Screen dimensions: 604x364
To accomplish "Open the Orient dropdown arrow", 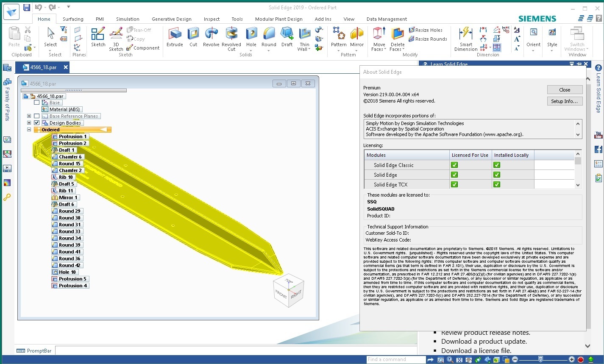I will point(533,50).
